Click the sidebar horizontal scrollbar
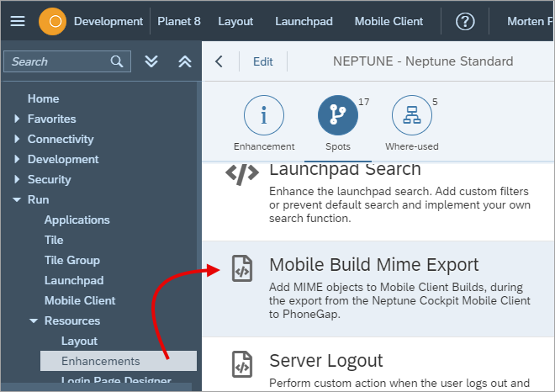This screenshot has height=392, width=555. point(96,387)
